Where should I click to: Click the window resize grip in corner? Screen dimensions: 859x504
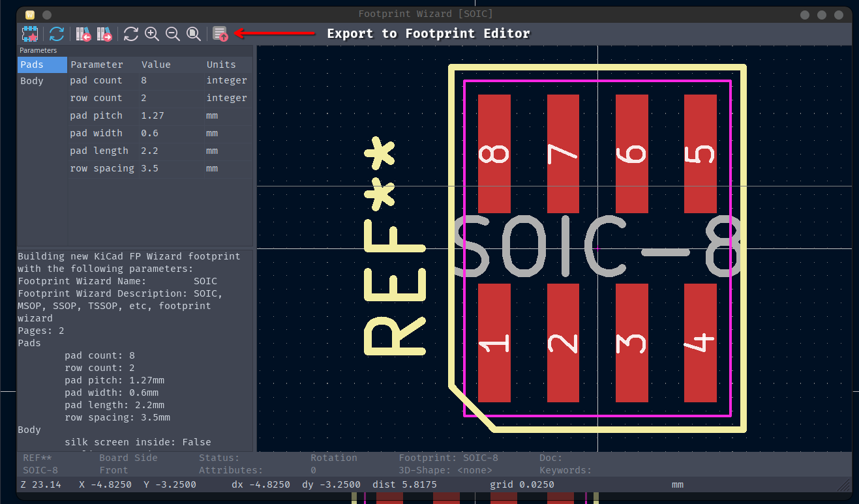845,485
